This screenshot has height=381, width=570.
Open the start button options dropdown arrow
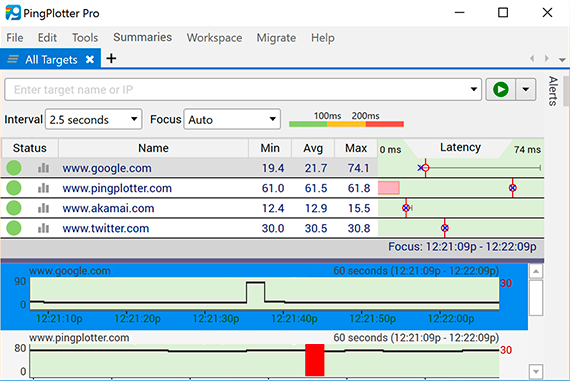pyautogui.click(x=526, y=89)
